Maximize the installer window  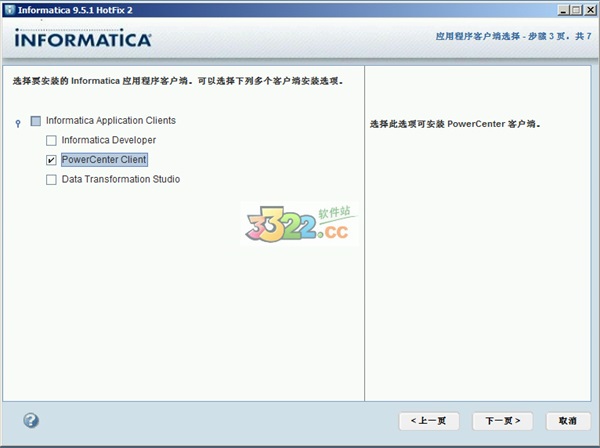click(576, 10)
